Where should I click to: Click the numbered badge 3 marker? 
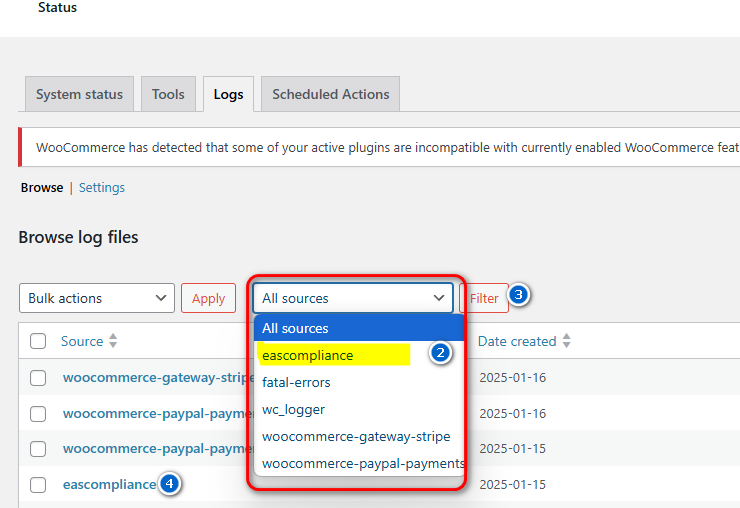tap(518, 295)
